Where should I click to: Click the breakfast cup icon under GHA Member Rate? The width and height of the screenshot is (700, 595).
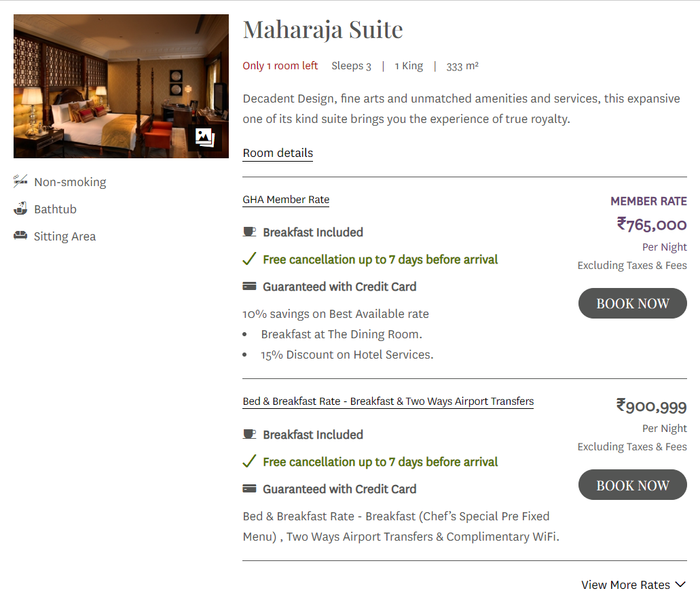point(249,232)
